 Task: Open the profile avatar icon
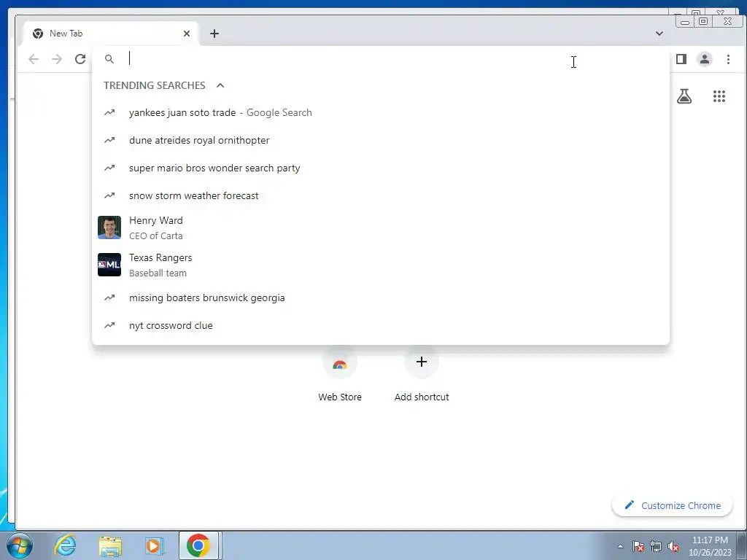pos(704,59)
